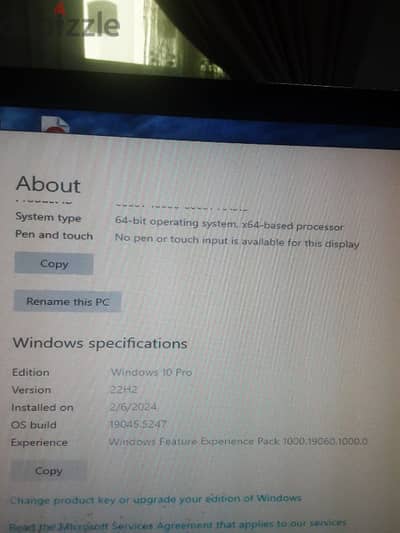
Task: Open the red PDF icon on desktop
Action: 55,124
